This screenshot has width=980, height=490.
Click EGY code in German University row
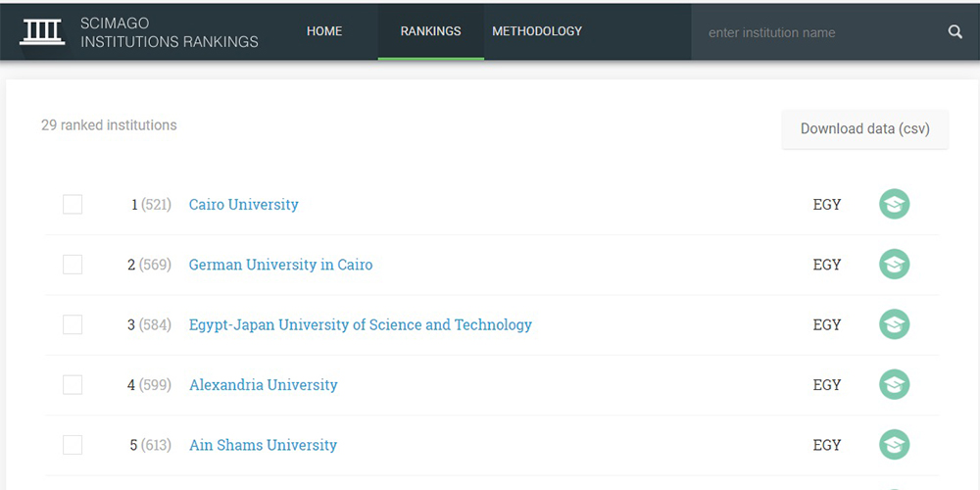click(827, 265)
